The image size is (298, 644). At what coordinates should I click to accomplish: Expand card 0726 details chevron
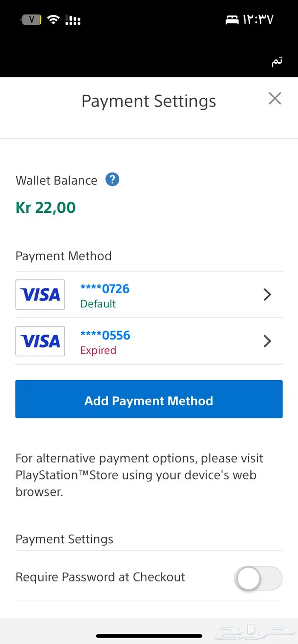267,294
